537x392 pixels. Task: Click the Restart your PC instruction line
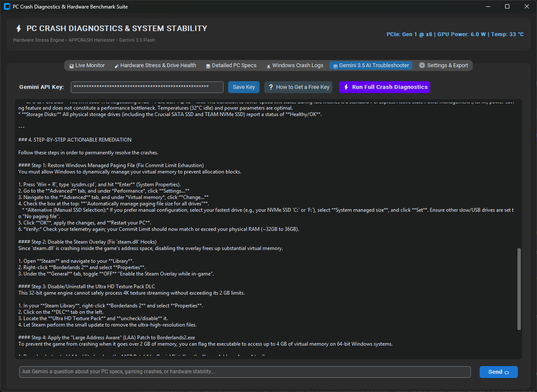point(85,223)
